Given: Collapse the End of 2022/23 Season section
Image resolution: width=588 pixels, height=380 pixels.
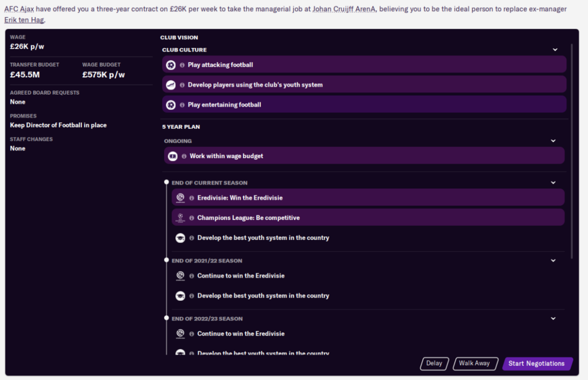Looking at the screenshot, I should (x=553, y=318).
